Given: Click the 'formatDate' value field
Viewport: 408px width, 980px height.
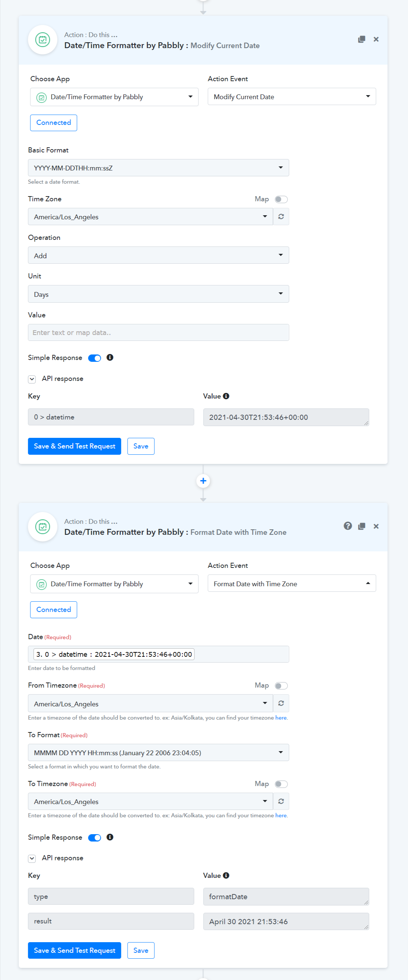Looking at the screenshot, I should [x=286, y=897].
